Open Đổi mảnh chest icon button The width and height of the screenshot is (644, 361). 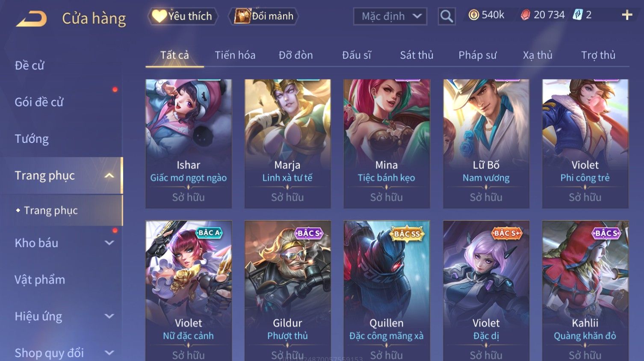263,16
